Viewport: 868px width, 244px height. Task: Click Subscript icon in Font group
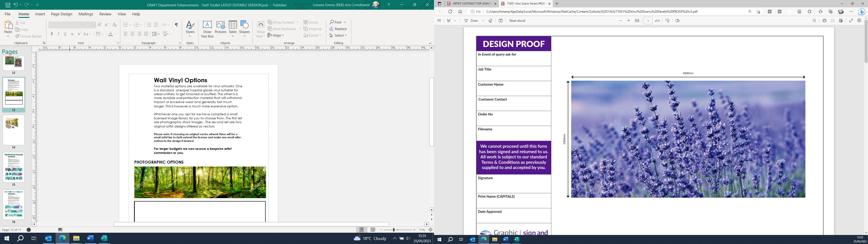coord(72,34)
